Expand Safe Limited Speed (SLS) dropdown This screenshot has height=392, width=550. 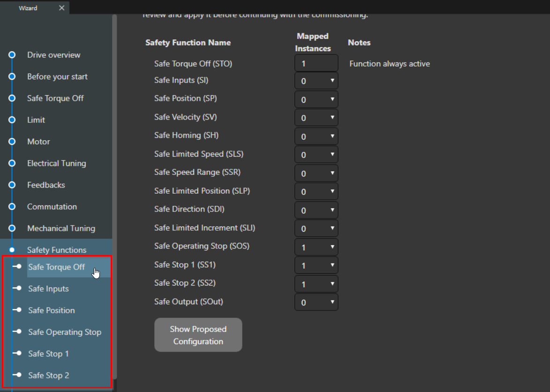click(x=316, y=155)
